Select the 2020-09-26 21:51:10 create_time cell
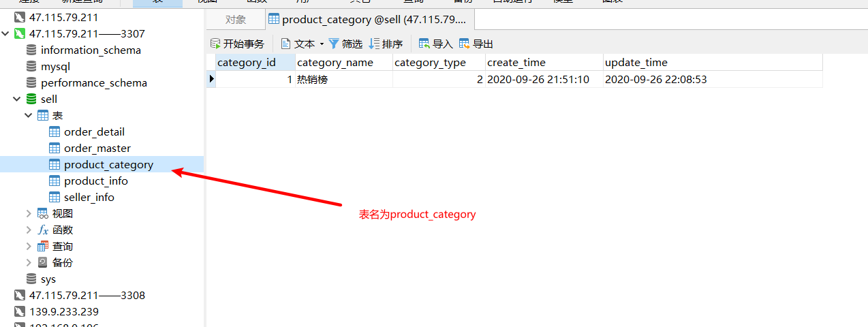Viewport: 868px width, 327px height. 544,79
